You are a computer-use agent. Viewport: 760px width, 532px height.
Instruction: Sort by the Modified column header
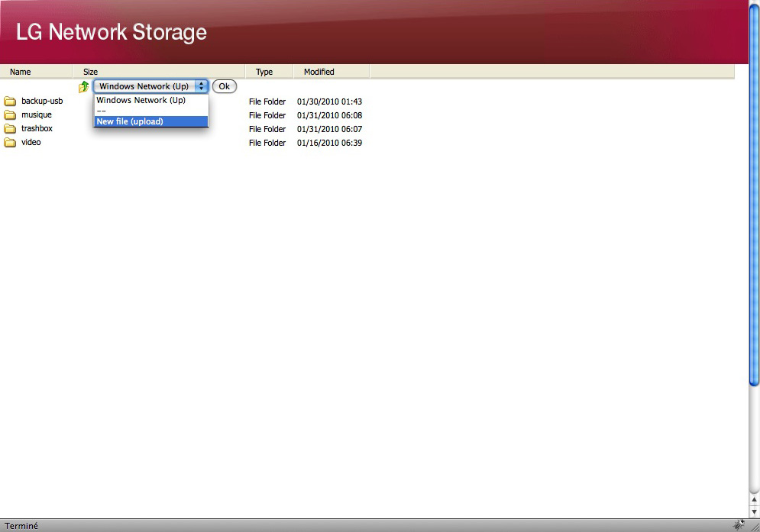pyautogui.click(x=319, y=72)
